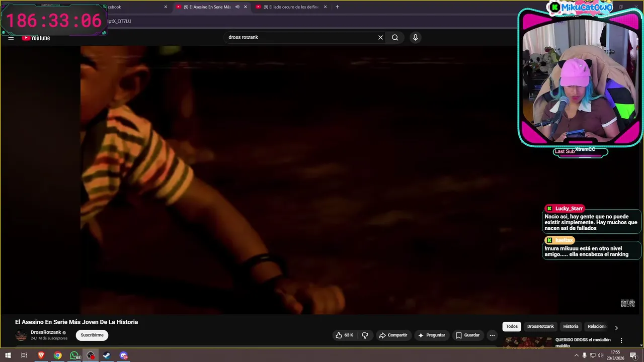Show hidden system tray icons

576,355
